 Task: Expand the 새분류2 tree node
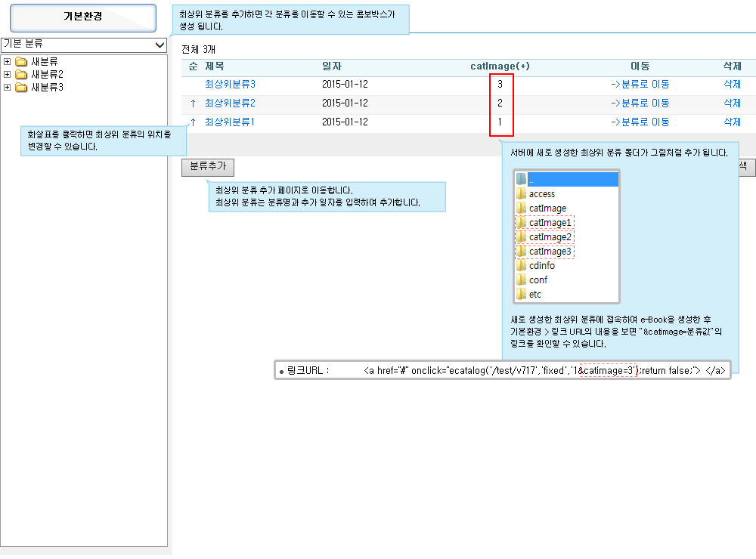click(7, 75)
